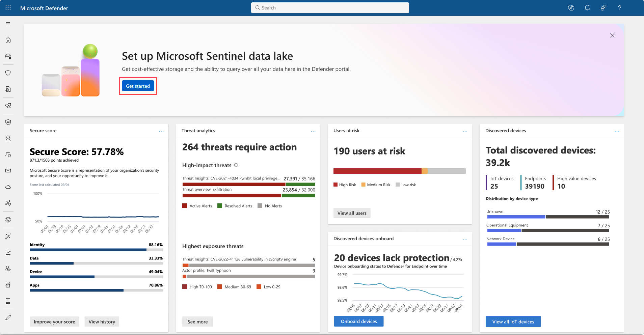644x335 pixels.
Task: Open Discovered devices card options menu
Action: click(617, 131)
